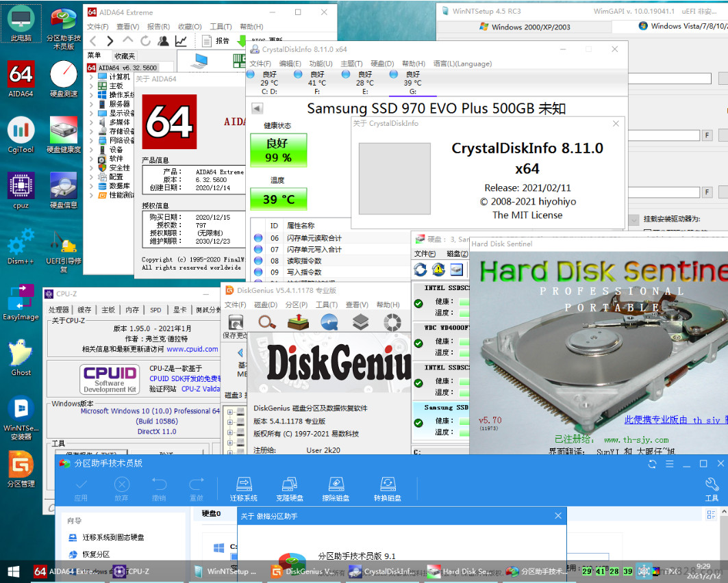Click Hard Disk Sentinel refresh icon

[x=421, y=270]
